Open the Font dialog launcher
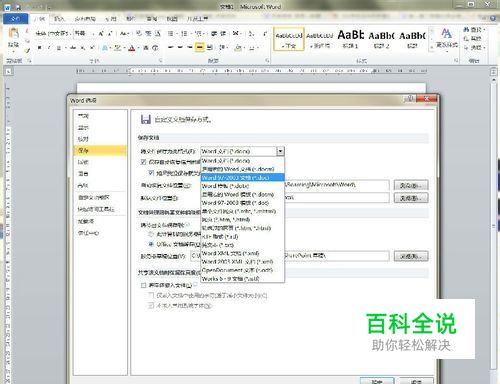Screen dimensions: 500x384 pyautogui.click(x=160, y=61)
